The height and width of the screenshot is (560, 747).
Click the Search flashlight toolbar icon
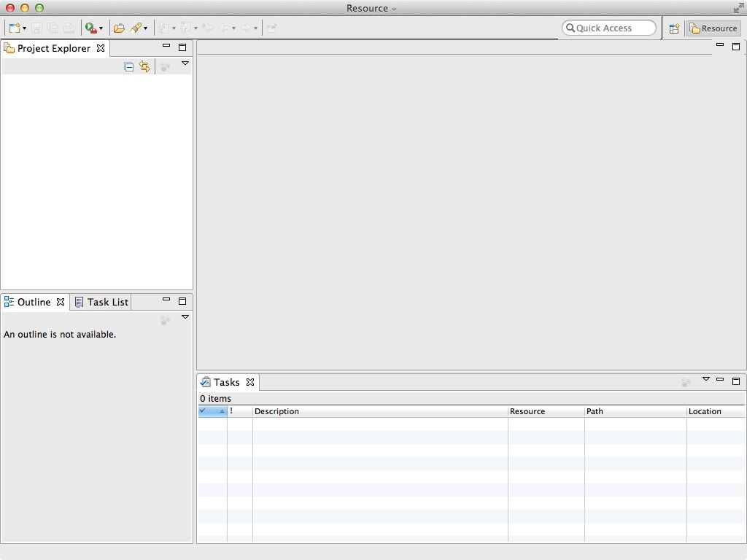coord(136,28)
